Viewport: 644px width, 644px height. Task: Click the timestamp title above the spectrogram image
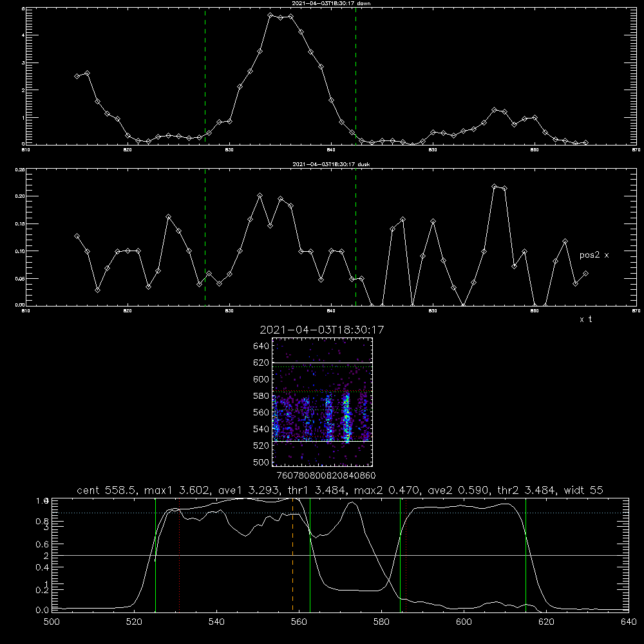(322, 330)
